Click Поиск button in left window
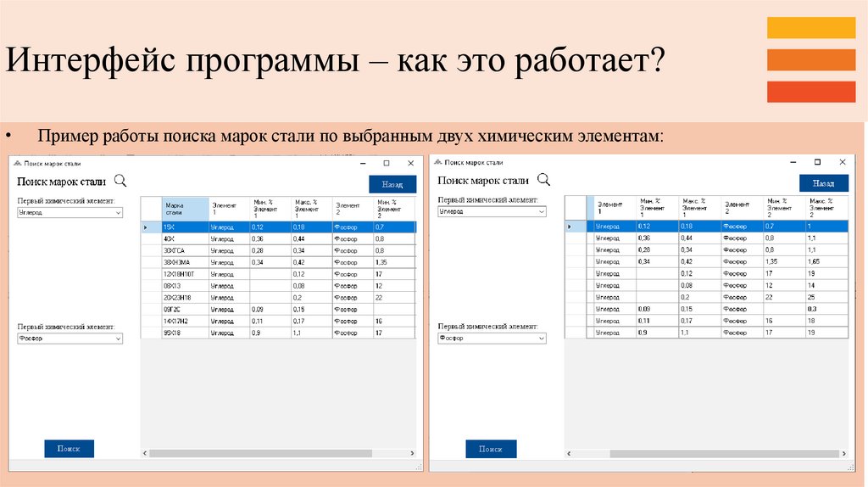The width and height of the screenshot is (868, 487). point(70,449)
